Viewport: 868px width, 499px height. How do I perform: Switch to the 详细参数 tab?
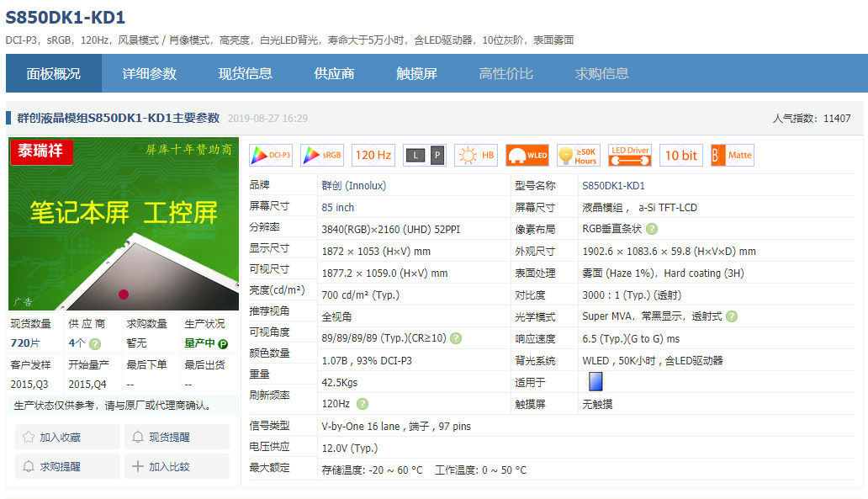(x=151, y=73)
